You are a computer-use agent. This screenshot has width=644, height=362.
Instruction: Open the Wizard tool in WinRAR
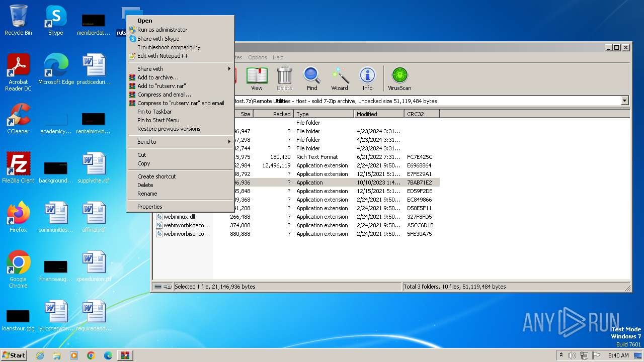click(x=340, y=79)
